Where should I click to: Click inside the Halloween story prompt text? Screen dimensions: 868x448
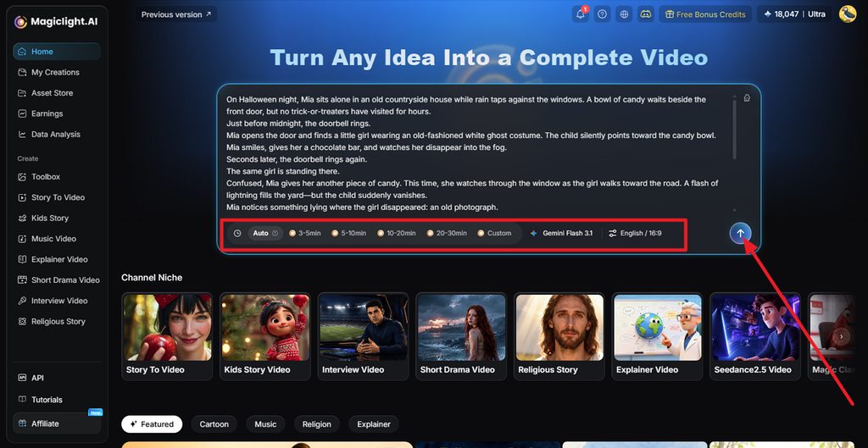(472, 153)
